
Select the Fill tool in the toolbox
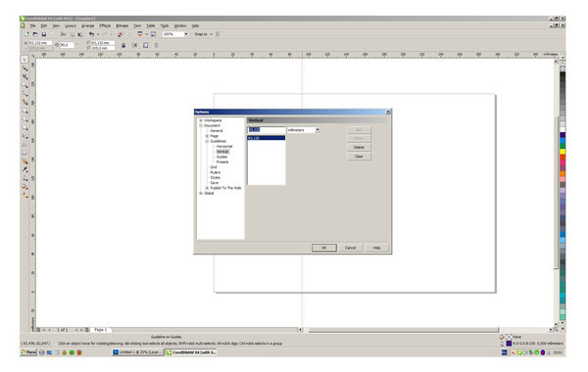[24, 187]
